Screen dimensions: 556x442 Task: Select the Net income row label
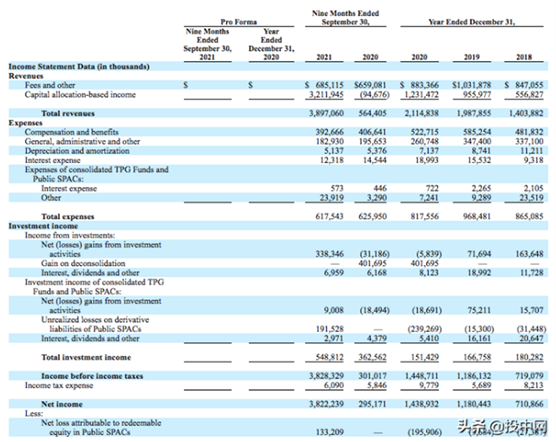point(62,404)
